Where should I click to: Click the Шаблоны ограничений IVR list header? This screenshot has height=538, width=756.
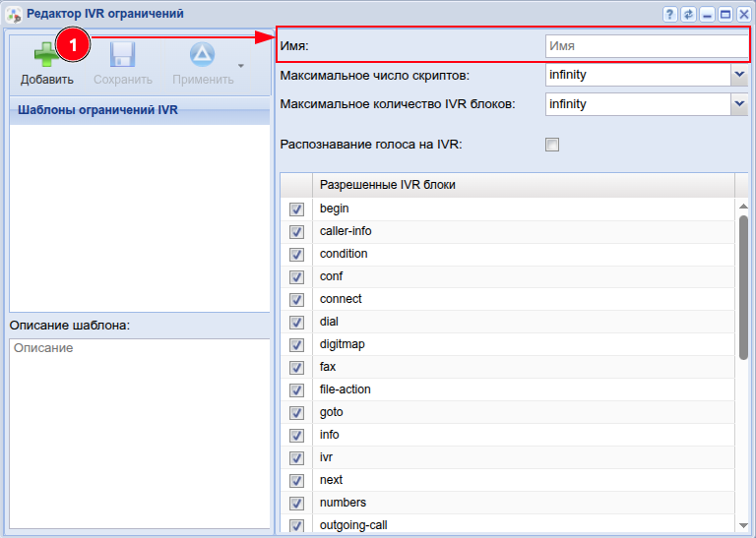[x=140, y=110]
